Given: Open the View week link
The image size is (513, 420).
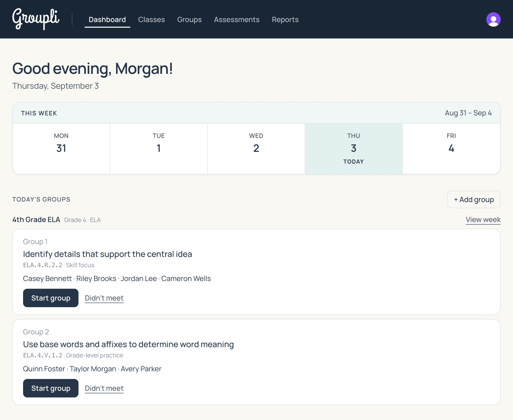Looking at the screenshot, I should click(483, 220).
